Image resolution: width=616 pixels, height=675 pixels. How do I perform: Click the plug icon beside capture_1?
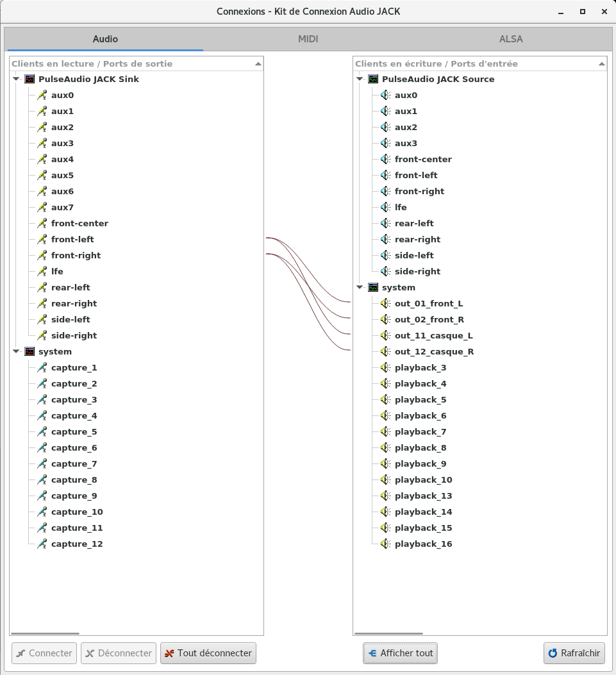click(x=42, y=368)
